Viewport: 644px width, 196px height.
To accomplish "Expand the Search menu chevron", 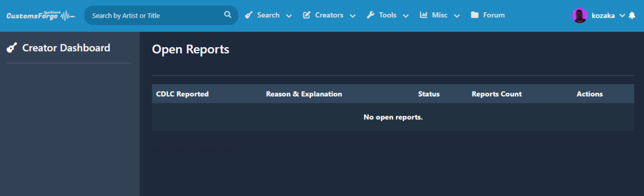I will pyautogui.click(x=289, y=16).
